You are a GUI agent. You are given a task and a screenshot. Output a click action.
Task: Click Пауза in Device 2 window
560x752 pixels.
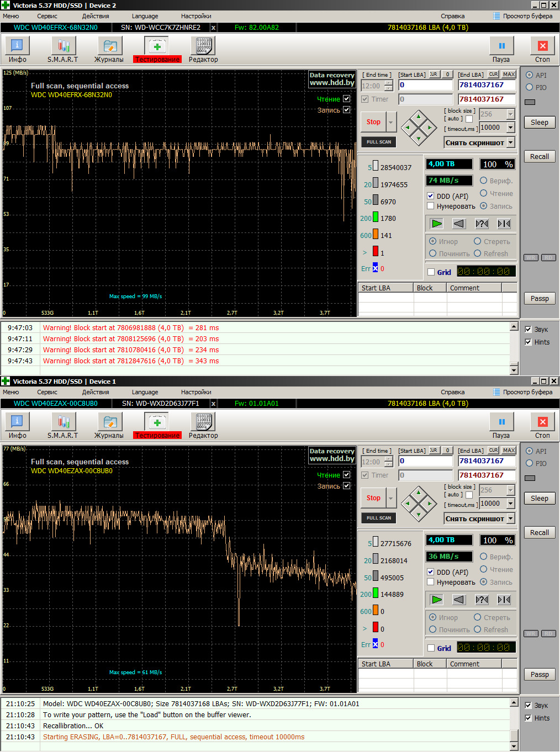point(501,50)
